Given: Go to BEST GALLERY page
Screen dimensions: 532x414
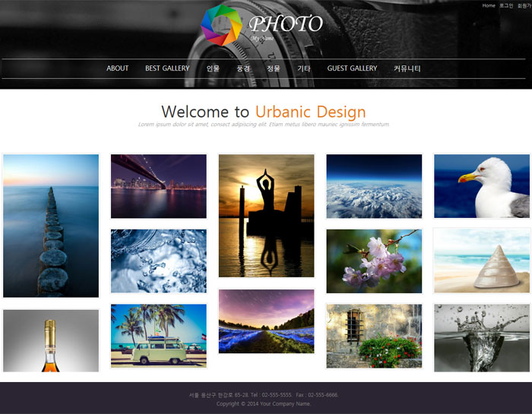Looking at the screenshot, I should [x=167, y=68].
